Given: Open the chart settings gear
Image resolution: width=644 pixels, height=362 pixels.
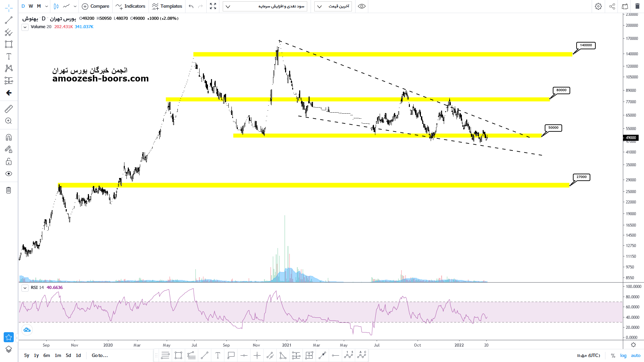Looking at the screenshot, I should (x=598, y=6).
